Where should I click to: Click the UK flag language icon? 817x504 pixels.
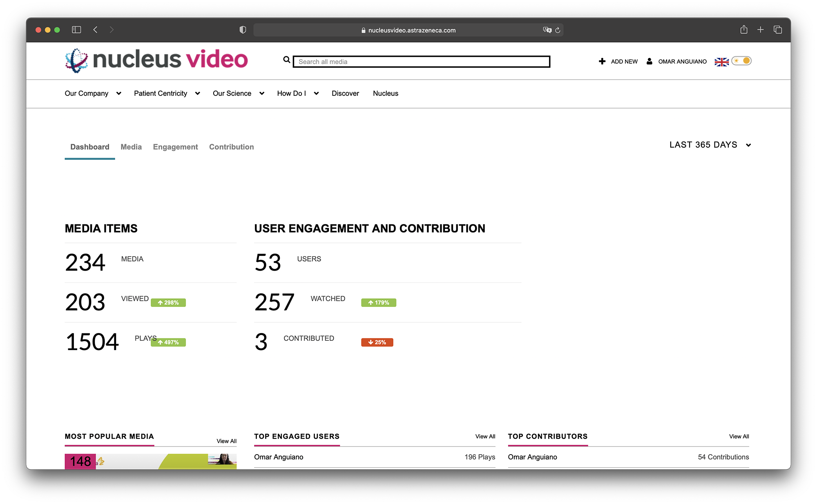721,62
